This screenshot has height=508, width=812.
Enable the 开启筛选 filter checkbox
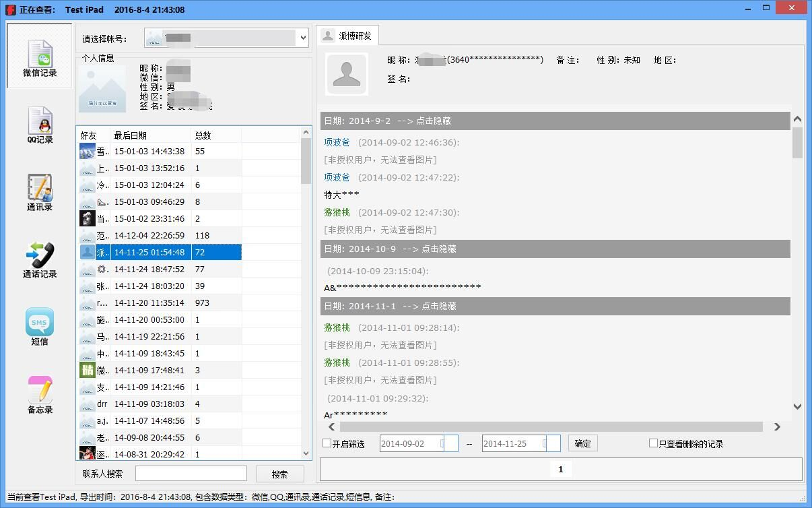pyautogui.click(x=327, y=443)
